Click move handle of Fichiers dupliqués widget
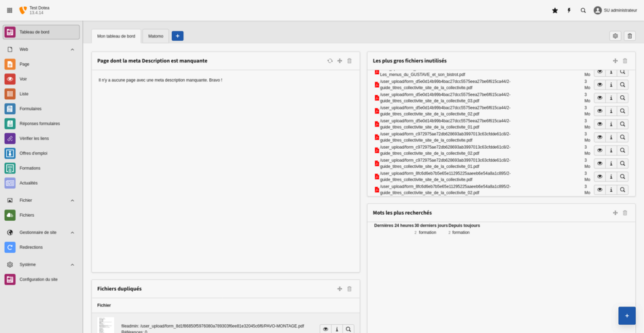Screen dimensions: 644x333 [x=340, y=289]
